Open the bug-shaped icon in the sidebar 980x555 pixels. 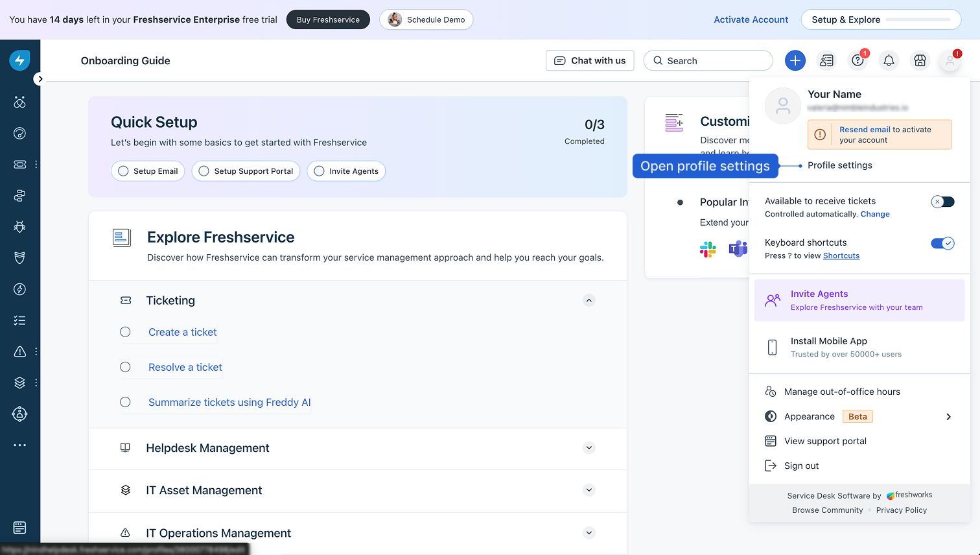[19, 227]
